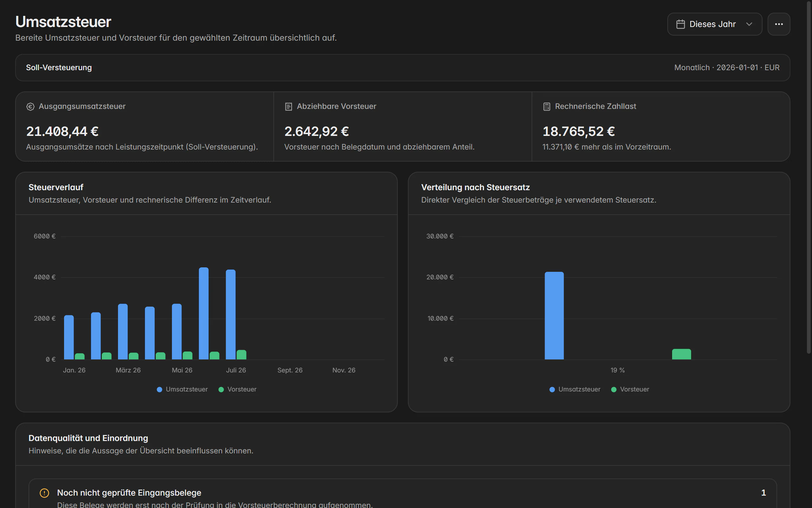Expand the Dieses Jahr dropdown chevron
This screenshot has height=508, width=812.
pyautogui.click(x=749, y=24)
